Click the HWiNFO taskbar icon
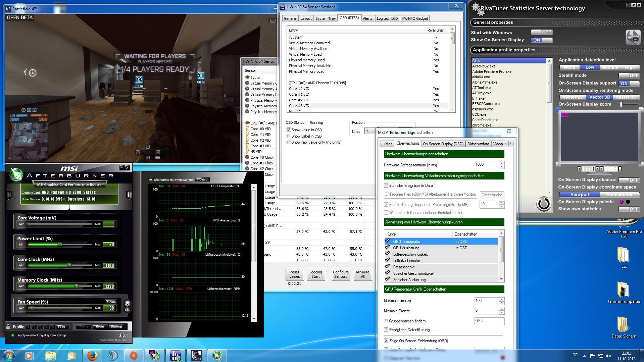The height and width of the screenshot is (362, 644). (x=175, y=356)
